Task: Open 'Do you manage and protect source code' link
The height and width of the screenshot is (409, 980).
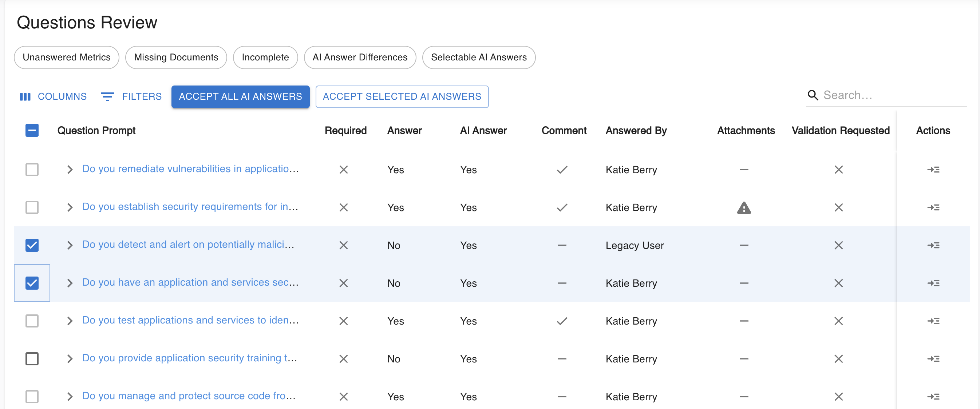Action: [189, 396]
